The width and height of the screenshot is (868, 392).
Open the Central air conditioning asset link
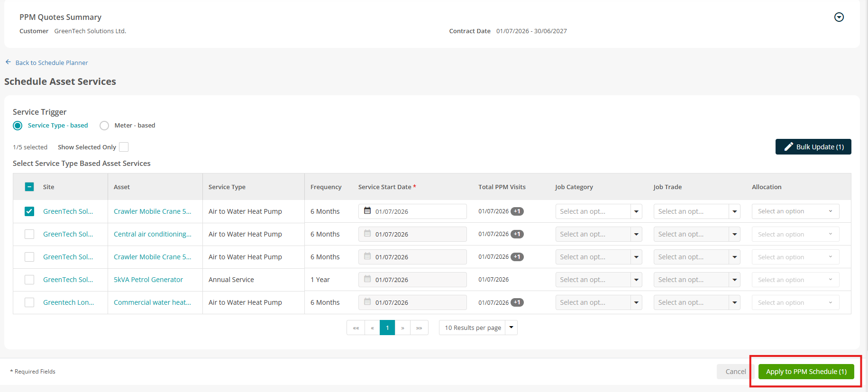click(153, 234)
